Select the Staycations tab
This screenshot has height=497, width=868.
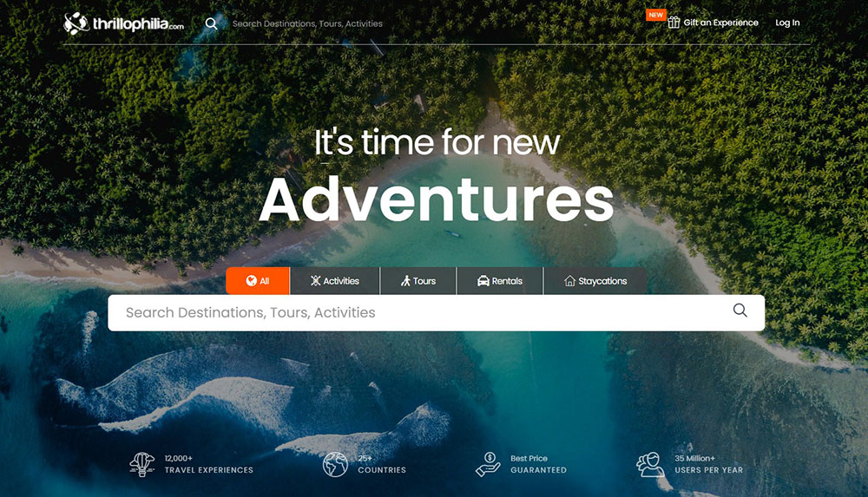(595, 281)
